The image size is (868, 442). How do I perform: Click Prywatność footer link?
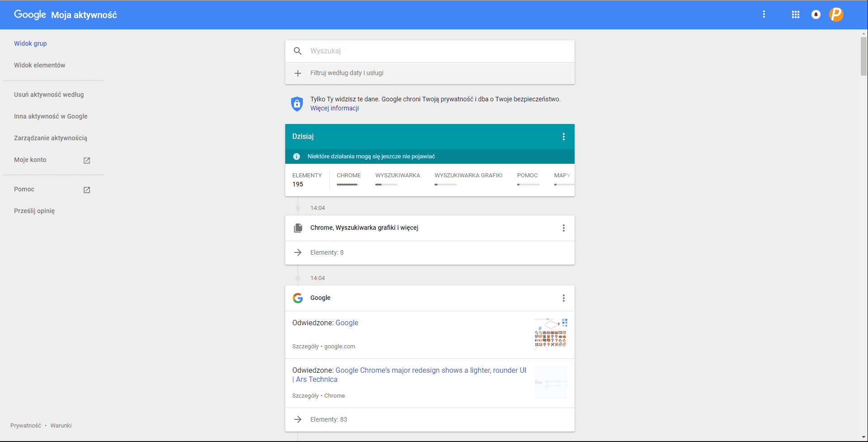26,426
